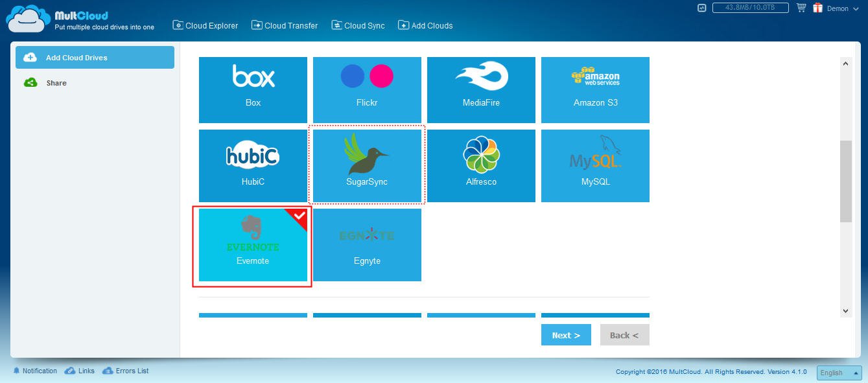This screenshot has height=383, width=868.
Task: Open Notification in the footer
Action: pyautogui.click(x=35, y=371)
